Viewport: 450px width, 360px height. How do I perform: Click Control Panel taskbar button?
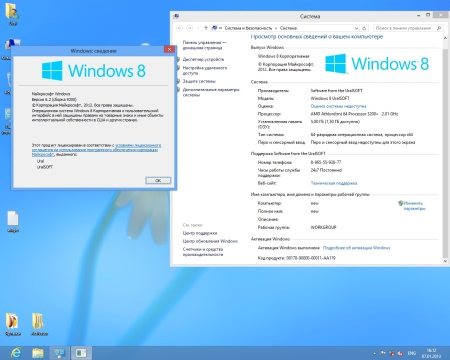coord(59,353)
